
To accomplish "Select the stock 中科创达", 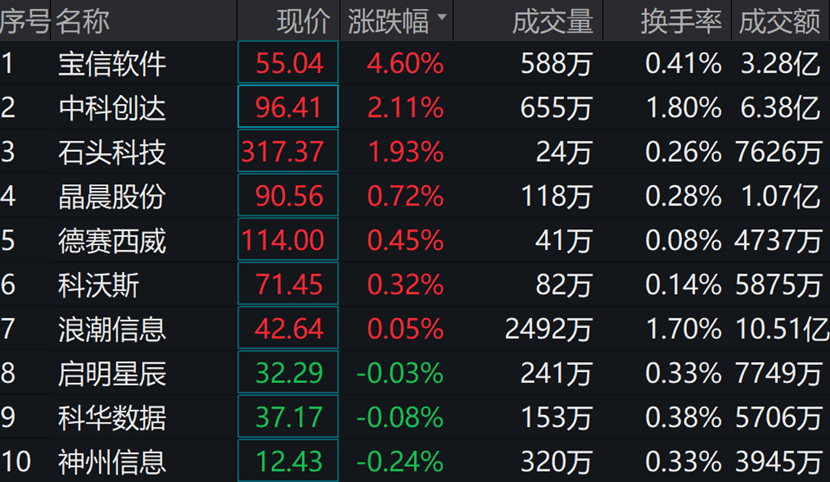I will click(x=112, y=108).
